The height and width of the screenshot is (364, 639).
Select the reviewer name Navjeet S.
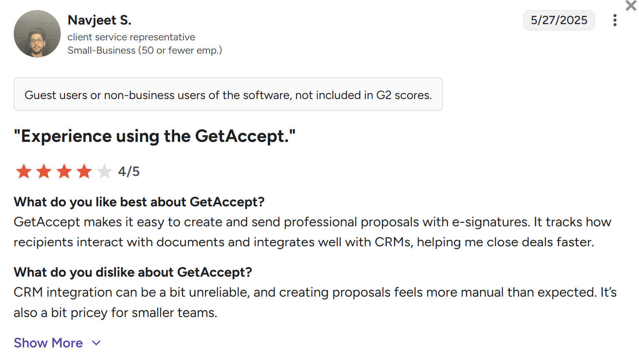[x=99, y=20]
